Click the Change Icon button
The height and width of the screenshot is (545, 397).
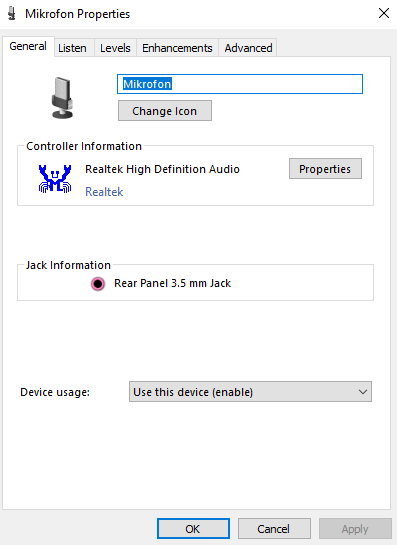165,111
